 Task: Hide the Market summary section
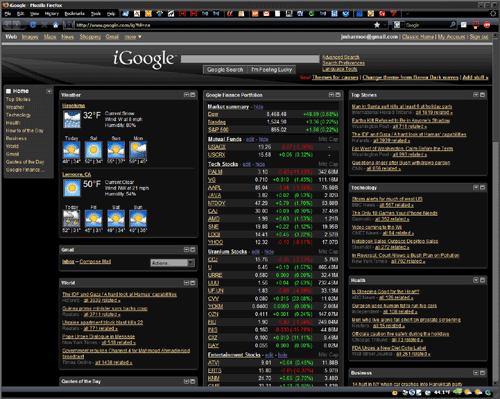(x=258, y=107)
